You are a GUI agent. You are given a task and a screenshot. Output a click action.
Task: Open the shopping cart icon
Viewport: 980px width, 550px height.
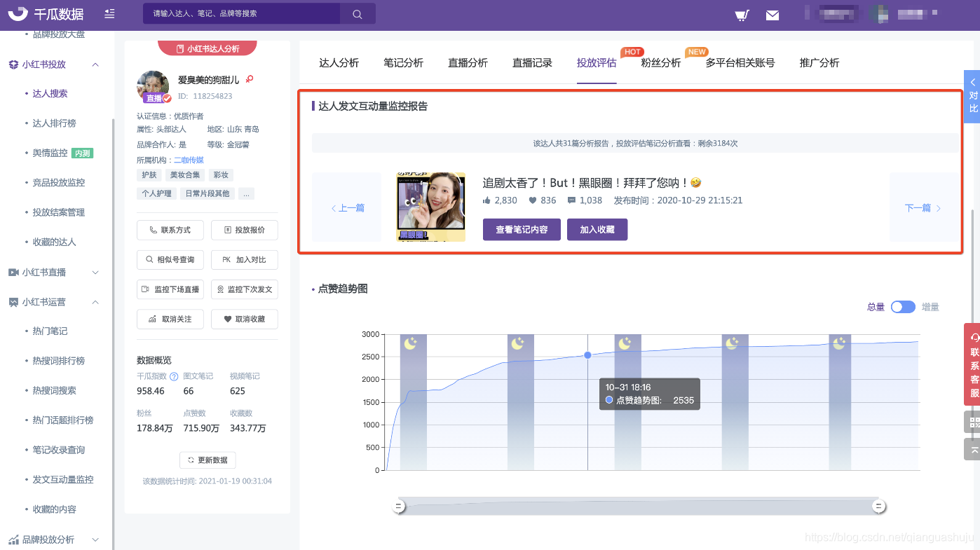pos(742,15)
